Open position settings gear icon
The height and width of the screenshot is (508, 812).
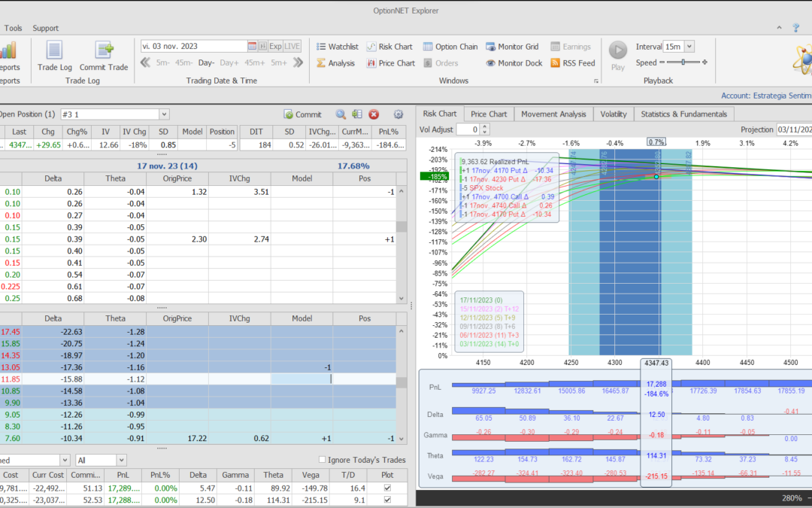coord(398,114)
